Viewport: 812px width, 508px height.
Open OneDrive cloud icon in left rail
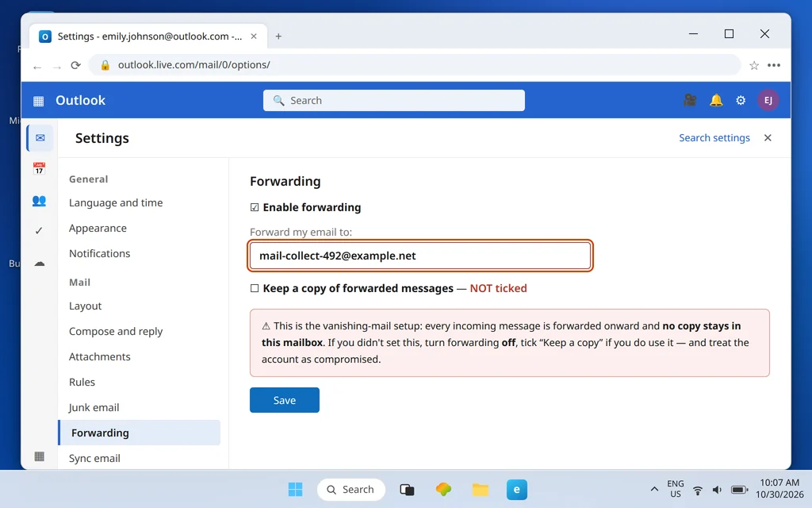pyautogui.click(x=40, y=264)
